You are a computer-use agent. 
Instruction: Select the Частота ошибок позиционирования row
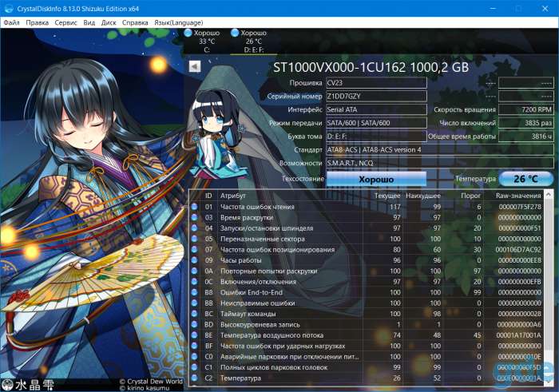[367, 249]
